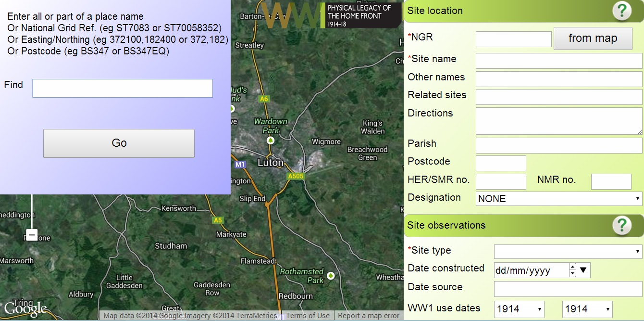This screenshot has height=321, width=644.
Task: Click the Directions text area
Action: click(559, 121)
